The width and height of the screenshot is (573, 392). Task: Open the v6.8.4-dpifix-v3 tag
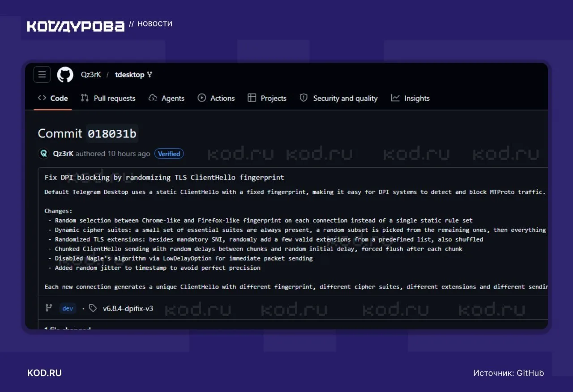(128, 308)
